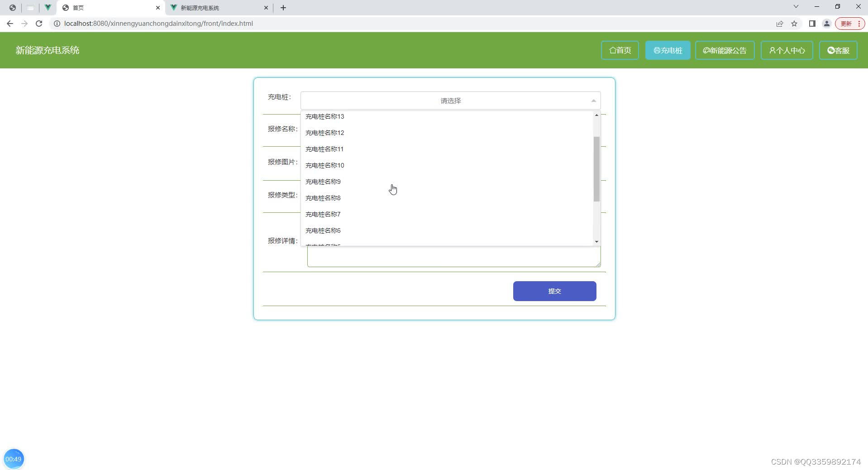Click the address bar URL
The image size is (868, 470).
point(158,24)
